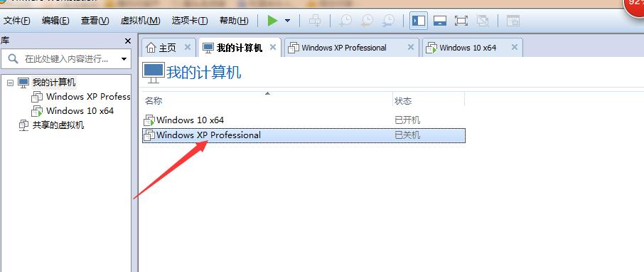Select Windows XP Profess in library tree
The height and width of the screenshot is (272, 644).
click(x=88, y=97)
